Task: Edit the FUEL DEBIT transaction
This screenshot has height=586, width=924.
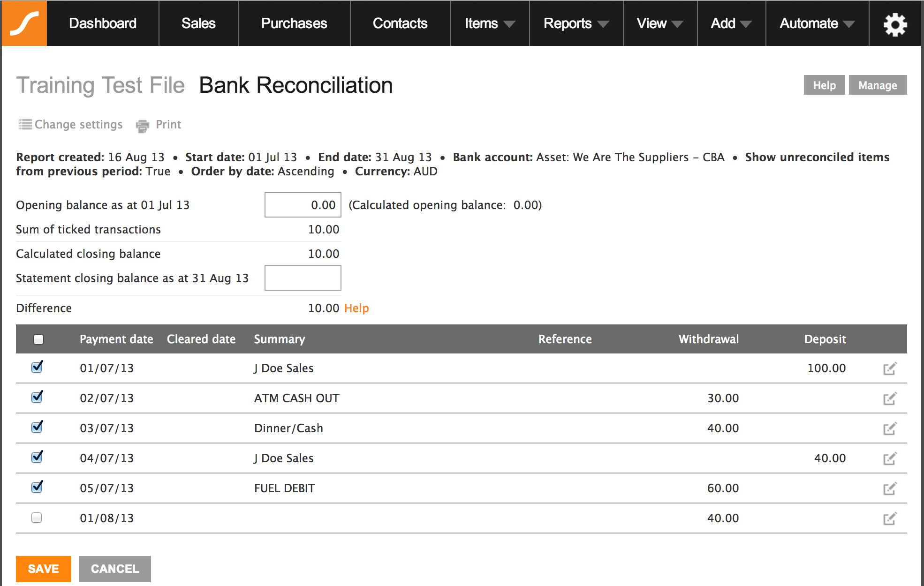Action: 889,489
